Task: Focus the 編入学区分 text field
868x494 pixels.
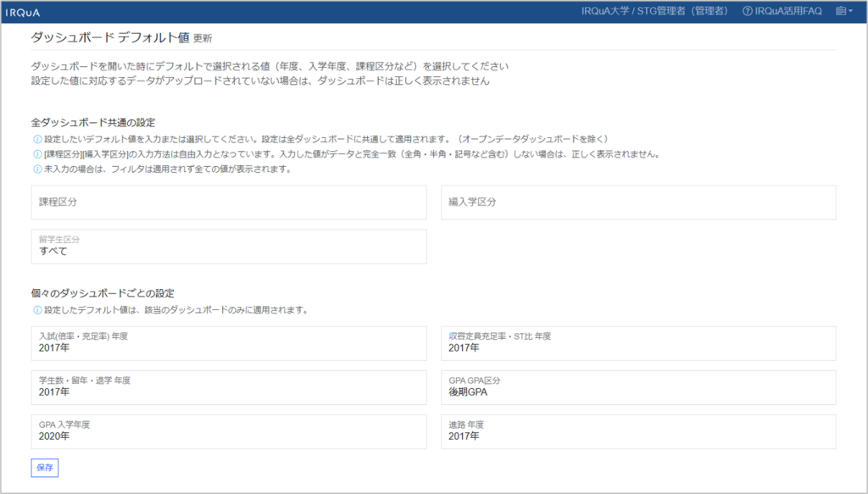Action: point(638,203)
